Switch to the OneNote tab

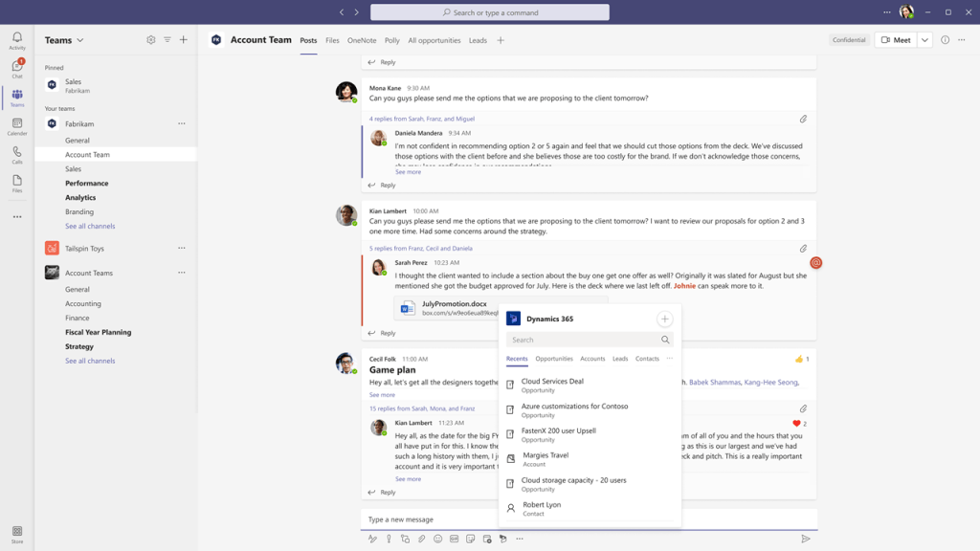pos(362,40)
